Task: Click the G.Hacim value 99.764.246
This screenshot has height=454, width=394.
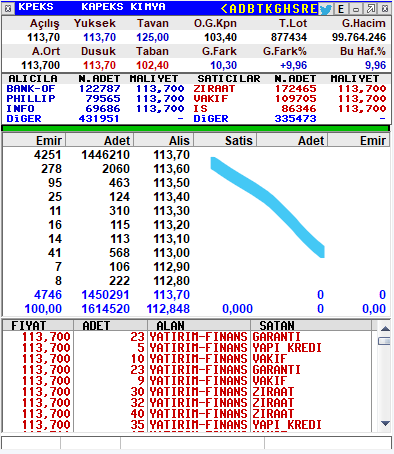Action: (359, 37)
